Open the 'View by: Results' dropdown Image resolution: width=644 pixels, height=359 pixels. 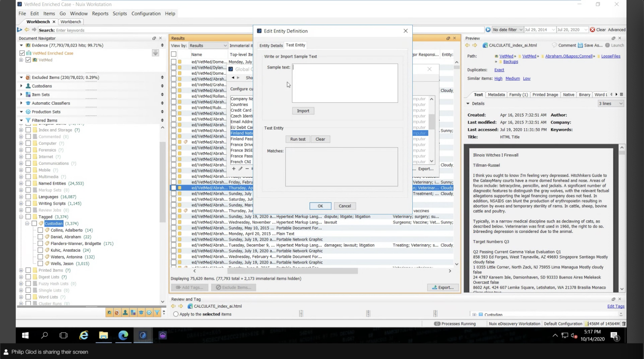[x=208, y=45]
